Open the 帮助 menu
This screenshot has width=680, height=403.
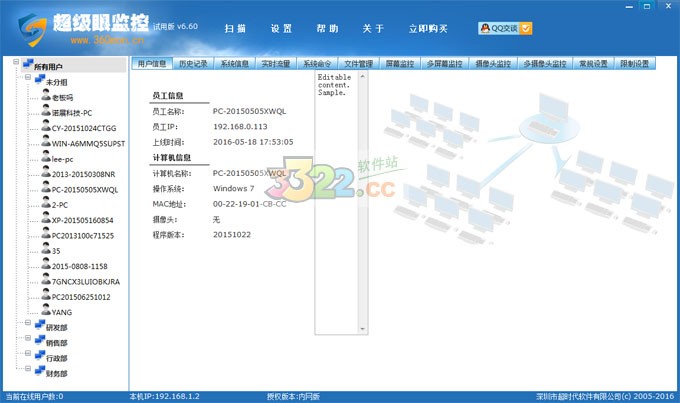[x=327, y=29]
